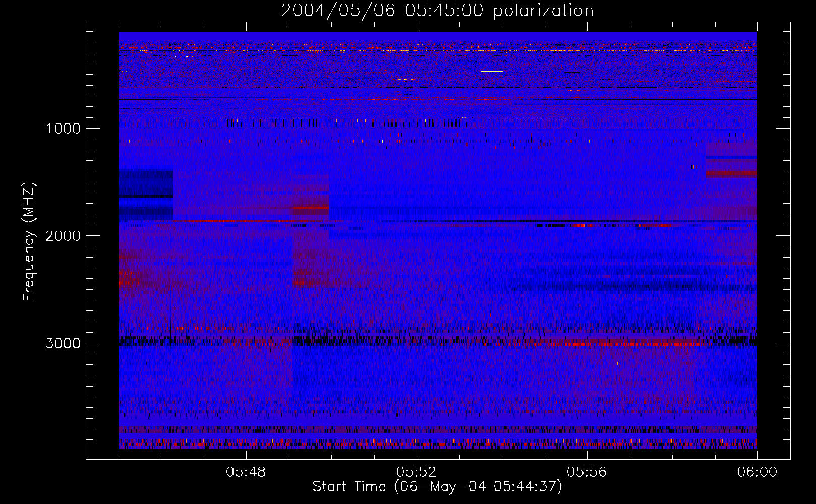Click the 'Start Time (06-May-04 05:44:37)' label
Image resolution: width=816 pixels, height=504 pixels.
437,487
